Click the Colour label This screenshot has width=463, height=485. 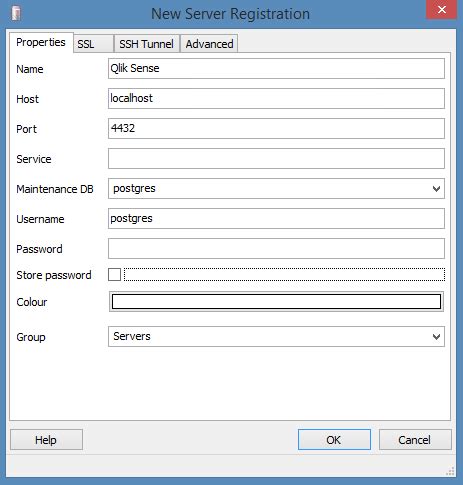tap(32, 302)
